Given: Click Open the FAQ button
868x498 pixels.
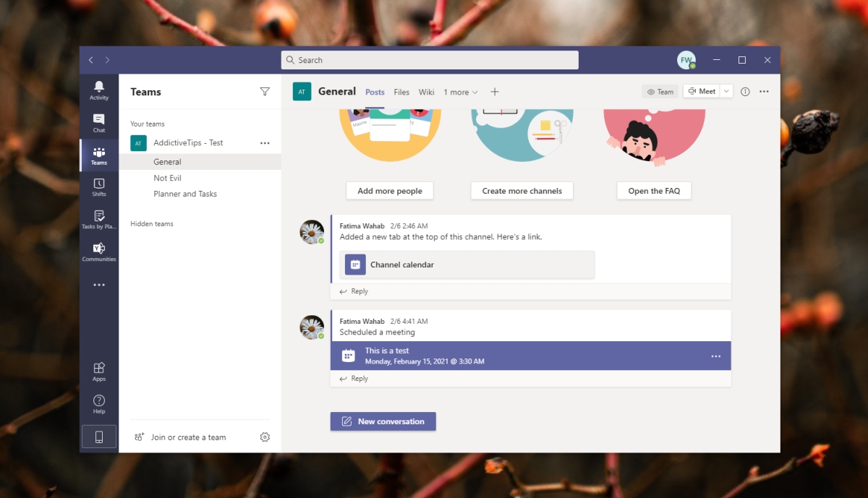Looking at the screenshot, I should [x=654, y=191].
